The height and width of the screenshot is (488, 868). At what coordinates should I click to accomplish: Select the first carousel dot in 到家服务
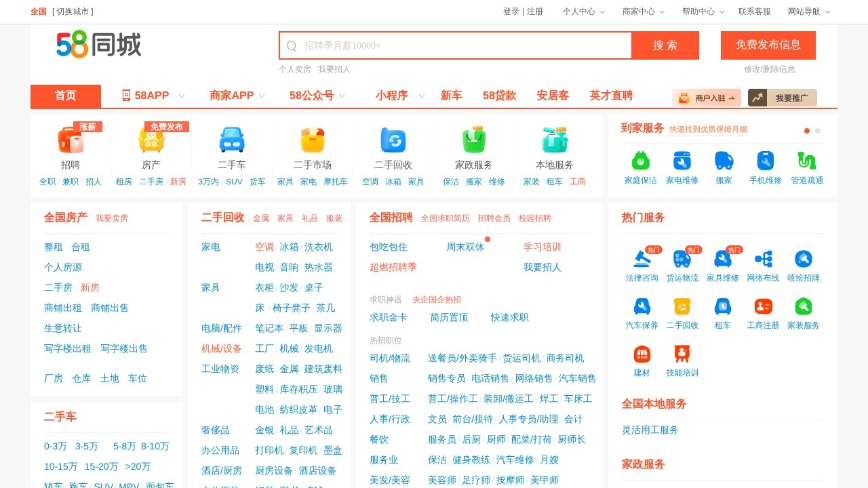point(807,131)
